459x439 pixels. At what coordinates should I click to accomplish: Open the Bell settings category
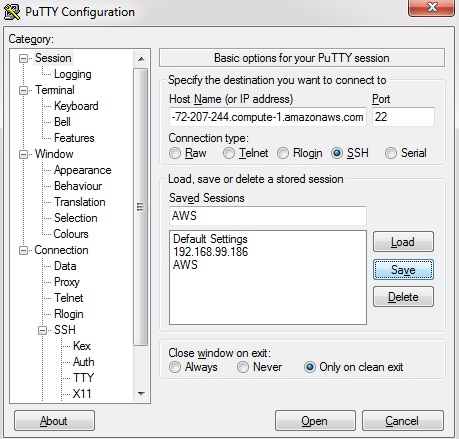point(62,122)
